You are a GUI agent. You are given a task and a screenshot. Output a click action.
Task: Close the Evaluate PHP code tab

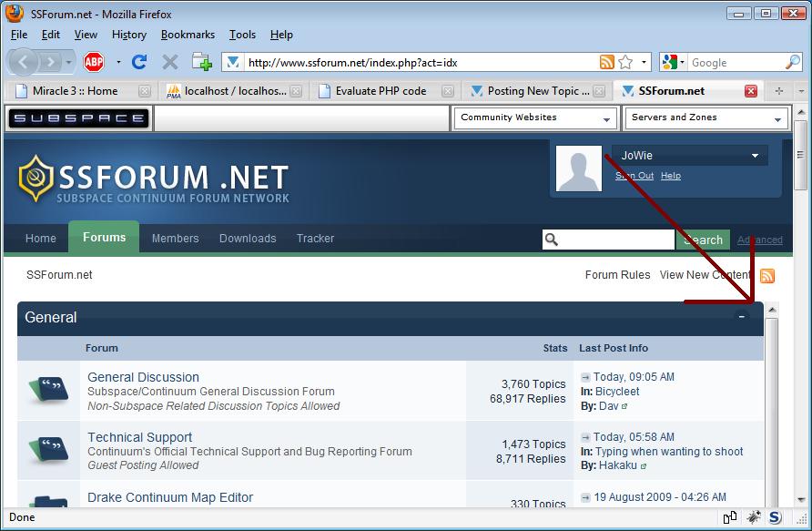pos(448,91)
